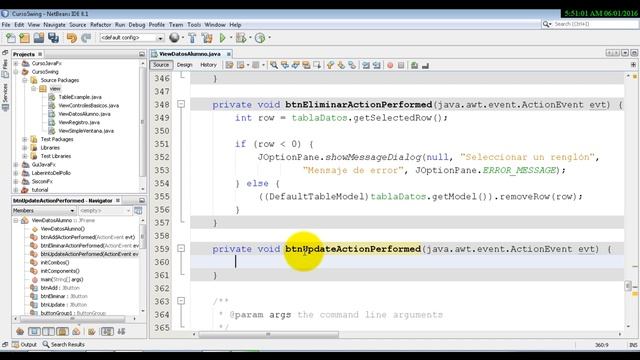Click the Shift Line Right editor icon

pos(376,65)
